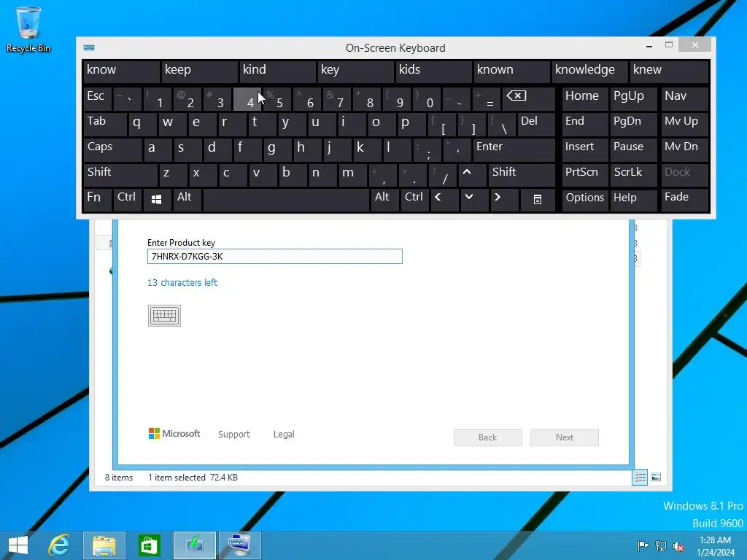Image resolution: width=747 pixels, height=560 pixels.
Task: Click the backspace key on the On-Screen Keyboard
Action: point(527,99)
